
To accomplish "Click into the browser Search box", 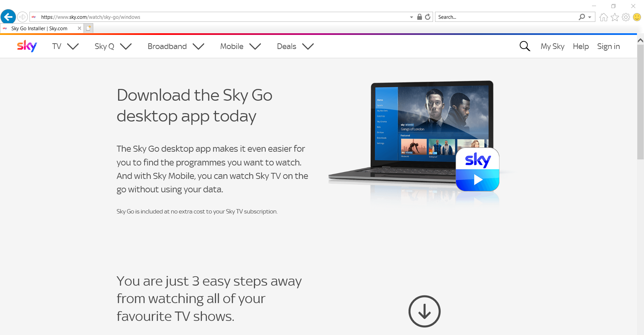I will pos(506,17).
